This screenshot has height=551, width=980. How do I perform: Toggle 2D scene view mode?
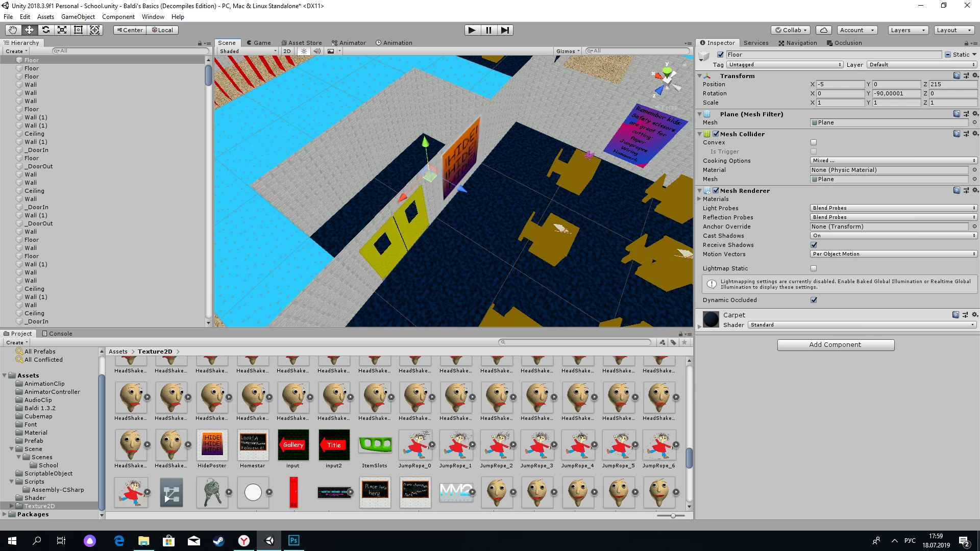coord(287,51)
